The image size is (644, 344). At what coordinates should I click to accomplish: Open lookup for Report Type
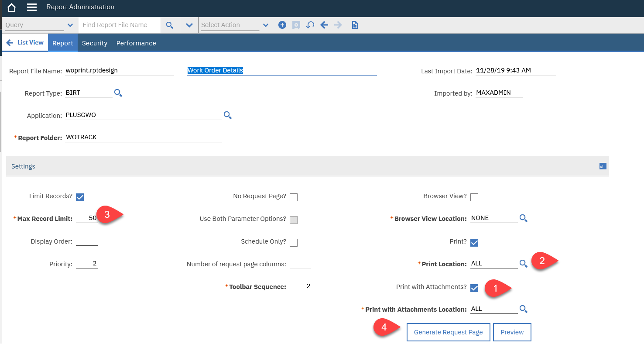click(x=118, y=93)
